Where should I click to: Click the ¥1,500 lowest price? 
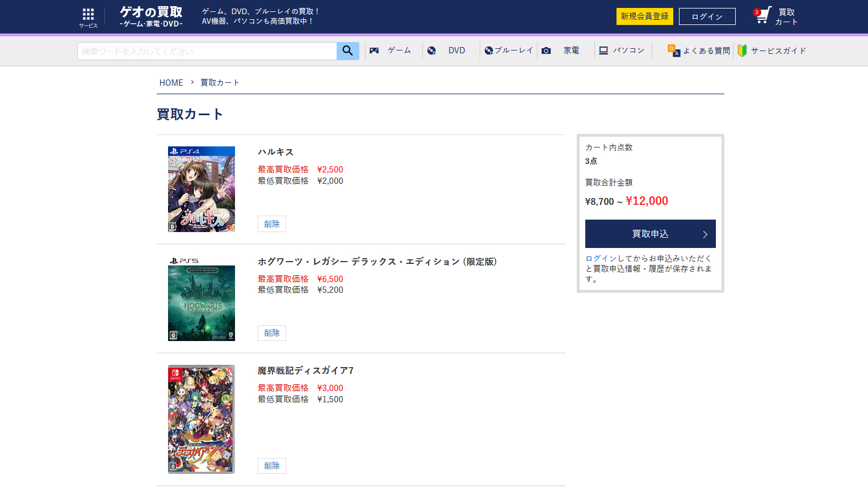tap(330, 399)
